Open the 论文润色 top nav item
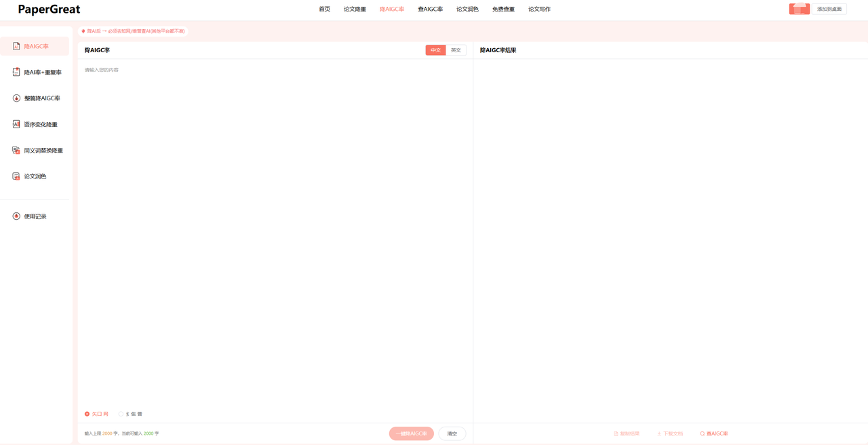Viewport: 868px width, 445px height. [x=467, y=9]
